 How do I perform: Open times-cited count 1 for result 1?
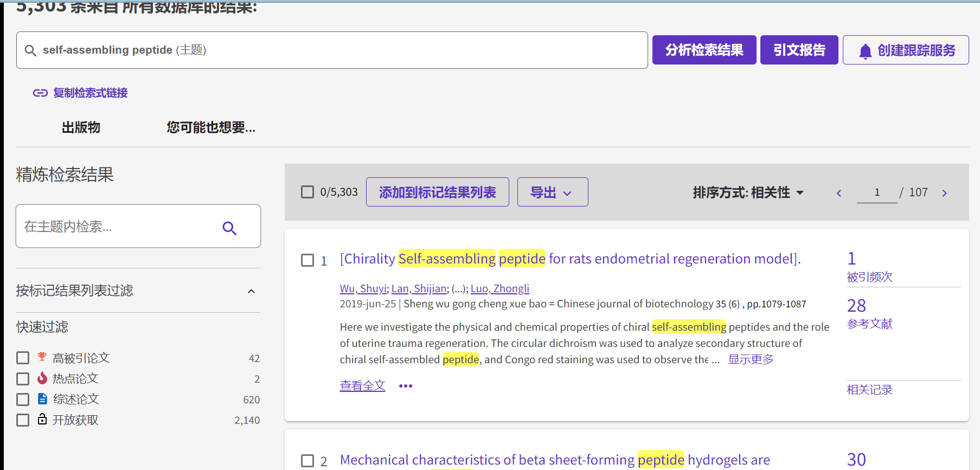(x=851, y=259)
